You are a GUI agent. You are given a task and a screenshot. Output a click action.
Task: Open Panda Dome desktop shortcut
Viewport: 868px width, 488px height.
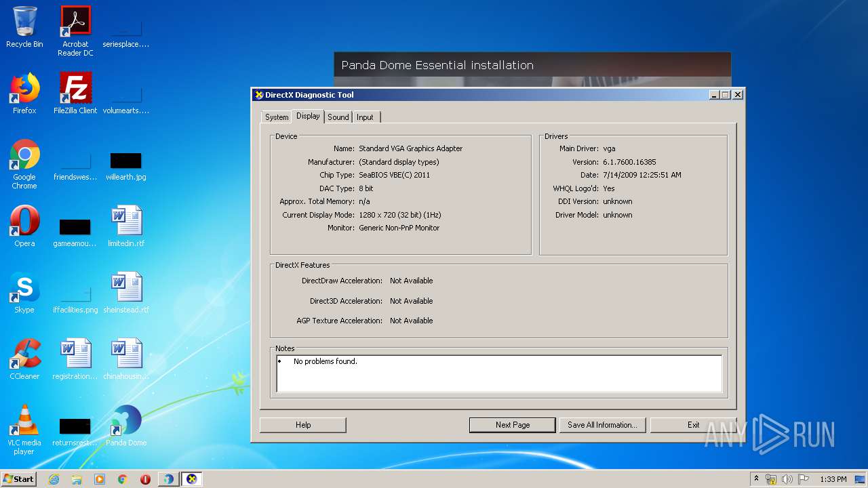126,426
